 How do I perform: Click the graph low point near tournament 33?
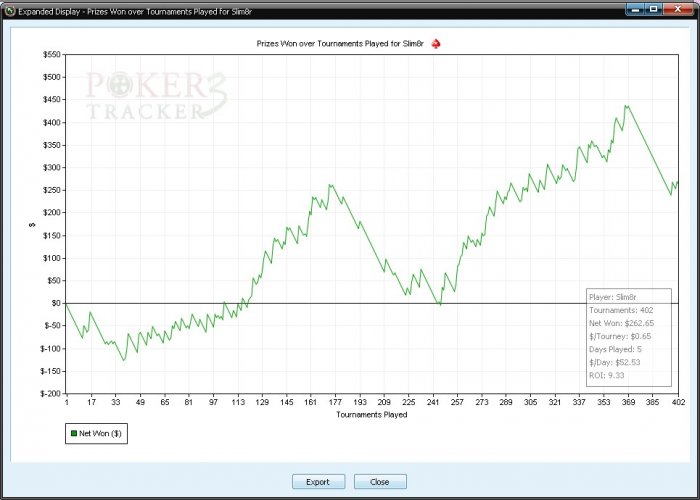pos(124,360)
